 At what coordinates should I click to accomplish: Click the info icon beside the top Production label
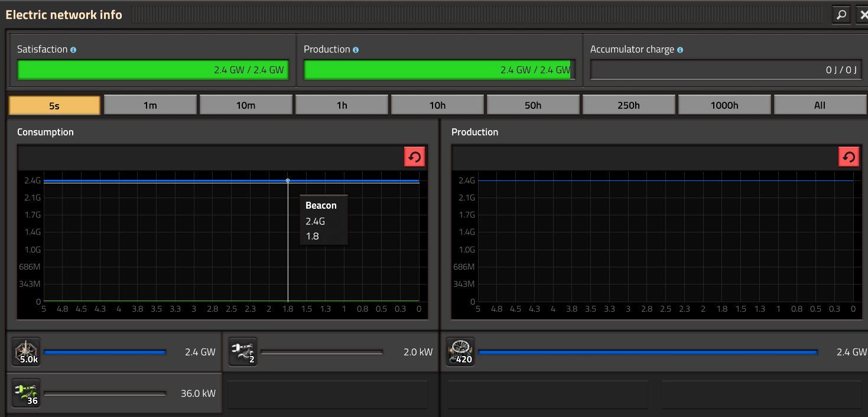click(356, 50)
